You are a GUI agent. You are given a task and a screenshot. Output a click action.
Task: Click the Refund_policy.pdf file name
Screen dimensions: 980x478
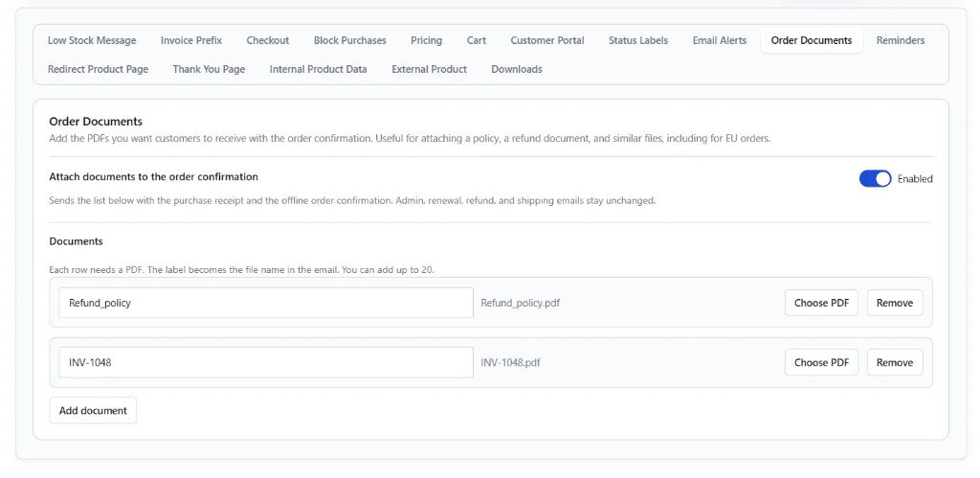tap(520, 303)
